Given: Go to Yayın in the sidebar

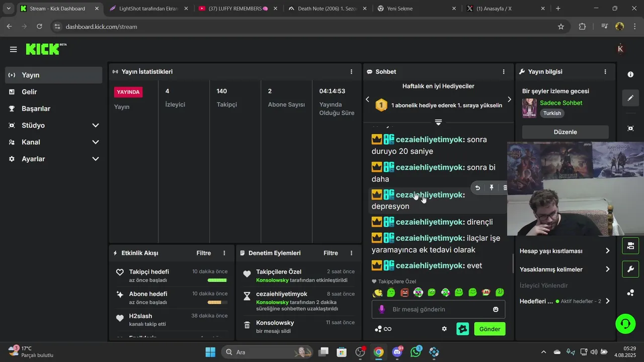Looking at the screenshot, I should coord(54,75).
